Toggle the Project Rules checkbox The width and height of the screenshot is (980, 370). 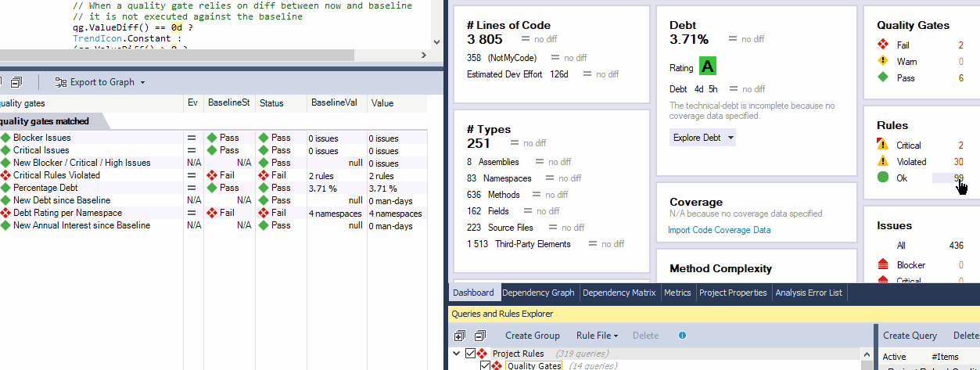coord(469,354)
